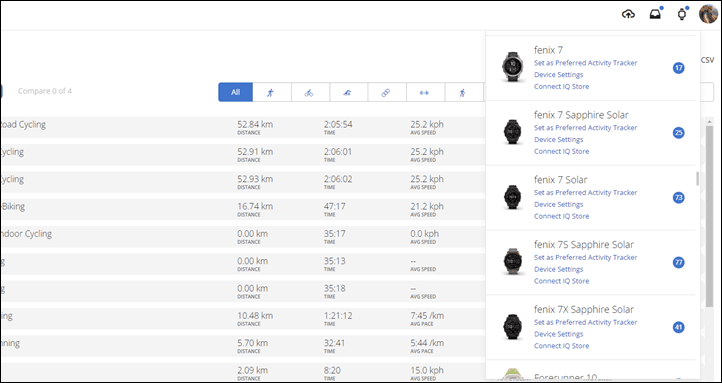Click the Compare 0 of 4 label
Screen dimensions: 722x383
[x=45, y=91]
